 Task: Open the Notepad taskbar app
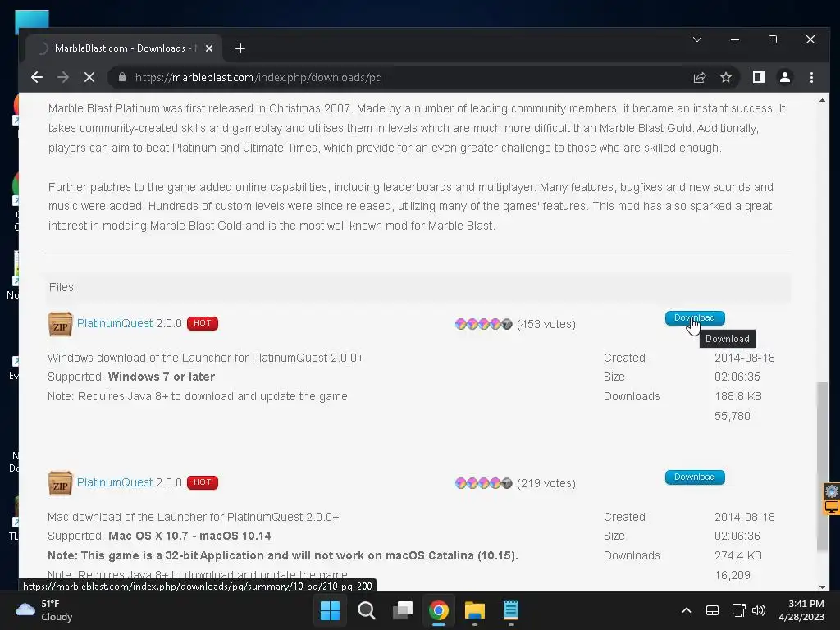pyautogui.click(x=511, y=610)
